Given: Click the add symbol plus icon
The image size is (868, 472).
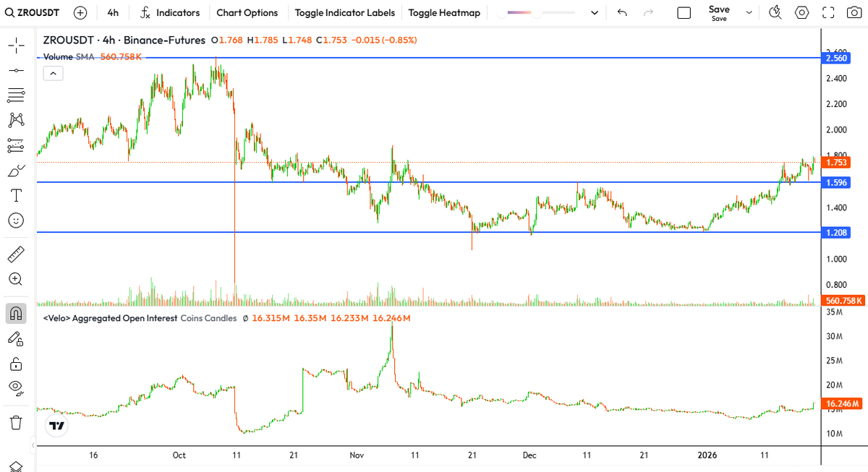Looking at the screenshot, I should (80, 13).
